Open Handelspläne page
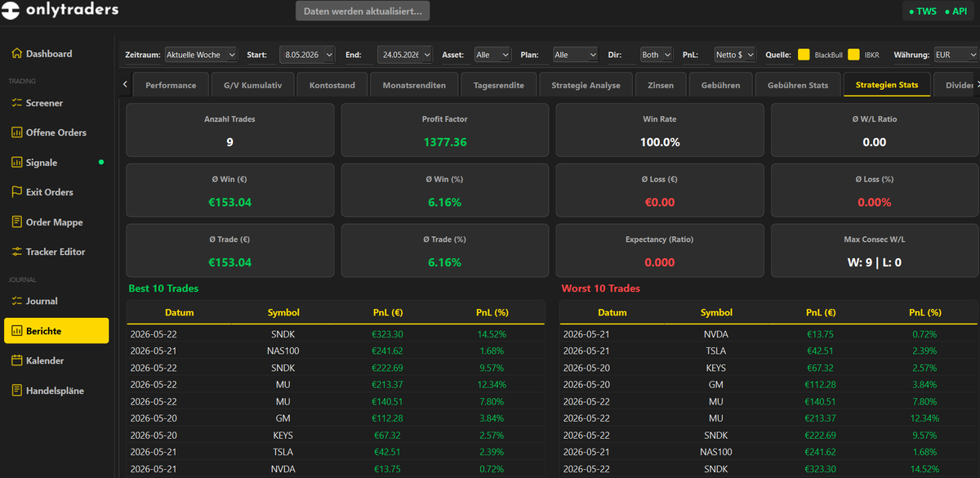 point(56,391)
